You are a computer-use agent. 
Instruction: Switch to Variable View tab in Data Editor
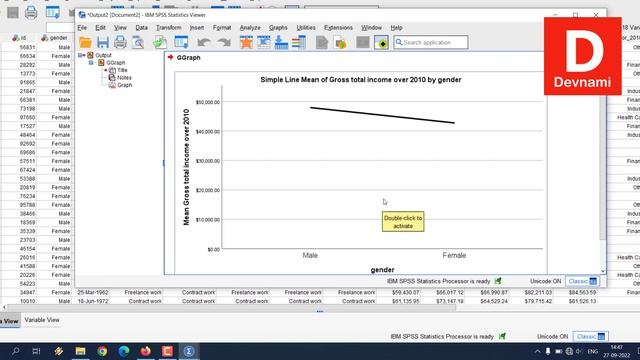[42, 320]
